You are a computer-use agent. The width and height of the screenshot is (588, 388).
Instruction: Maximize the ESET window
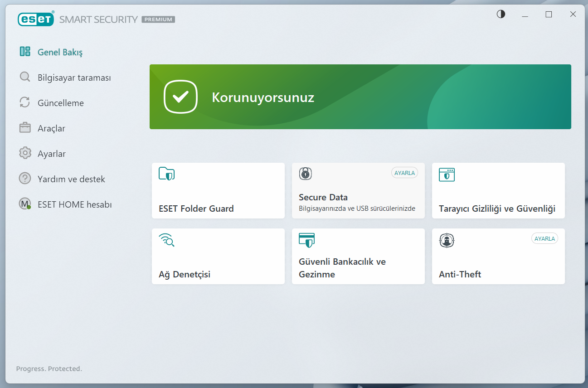[549, 15]
